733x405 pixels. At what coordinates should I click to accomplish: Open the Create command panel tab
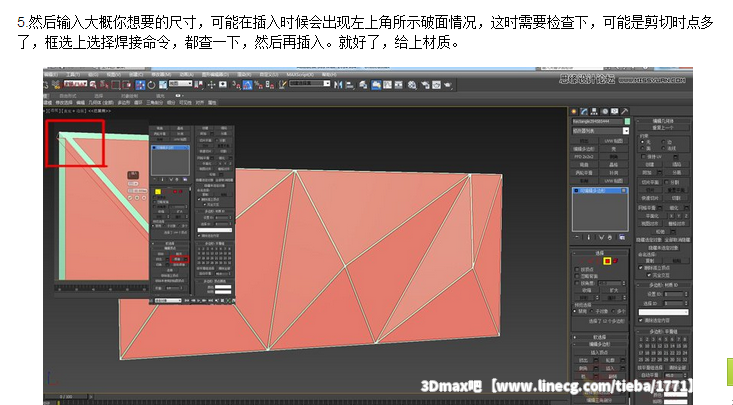coord(574,111)
